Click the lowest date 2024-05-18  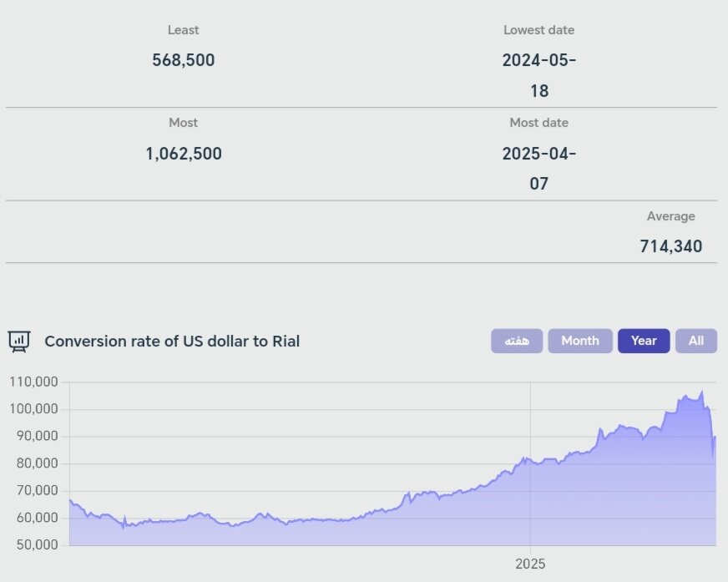(x=539, y=75)
